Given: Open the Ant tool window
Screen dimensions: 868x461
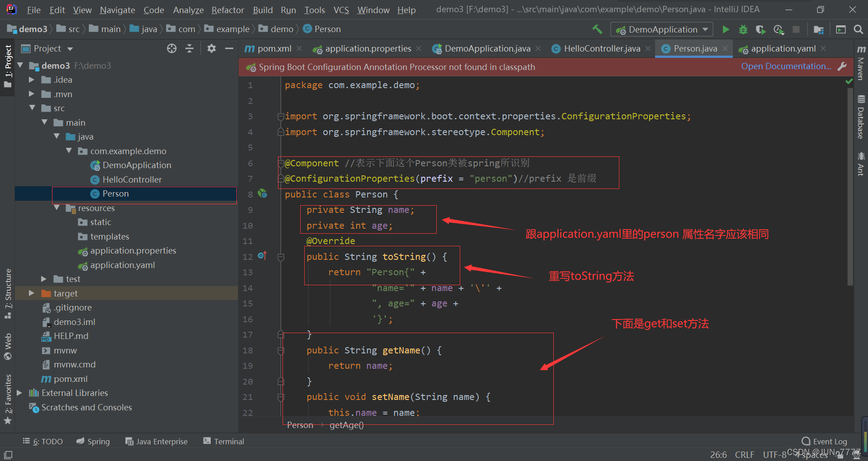Looking at the screenshot, I should pos(861,164).
